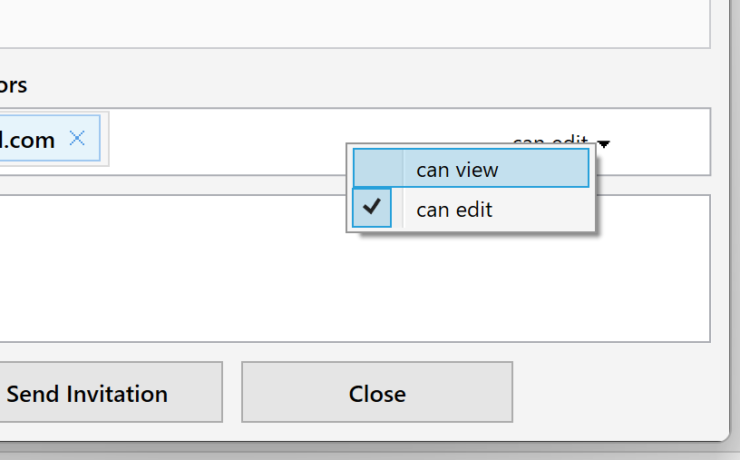Select the email chip ending in .com
Screen dimensions: 740x460
click(x=50, y=138)
